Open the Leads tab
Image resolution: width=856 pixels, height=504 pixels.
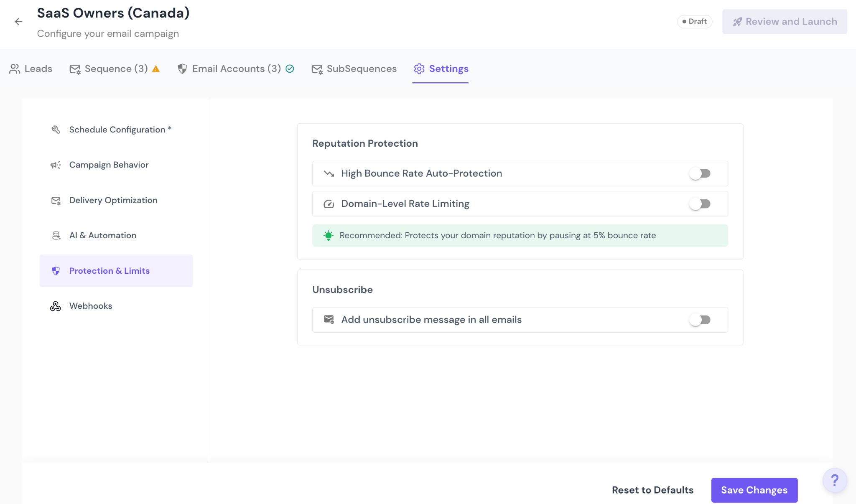coord(31,69)
